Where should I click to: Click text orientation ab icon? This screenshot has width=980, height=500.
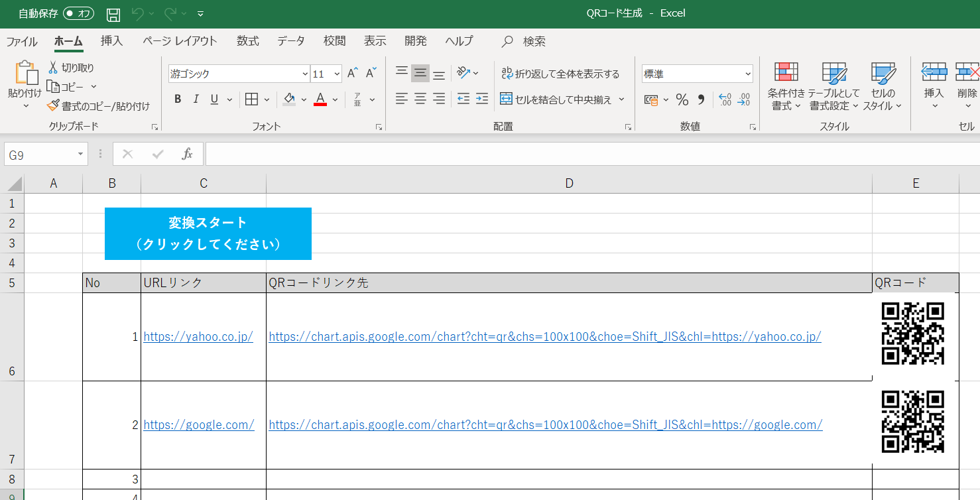coord(463,73)
